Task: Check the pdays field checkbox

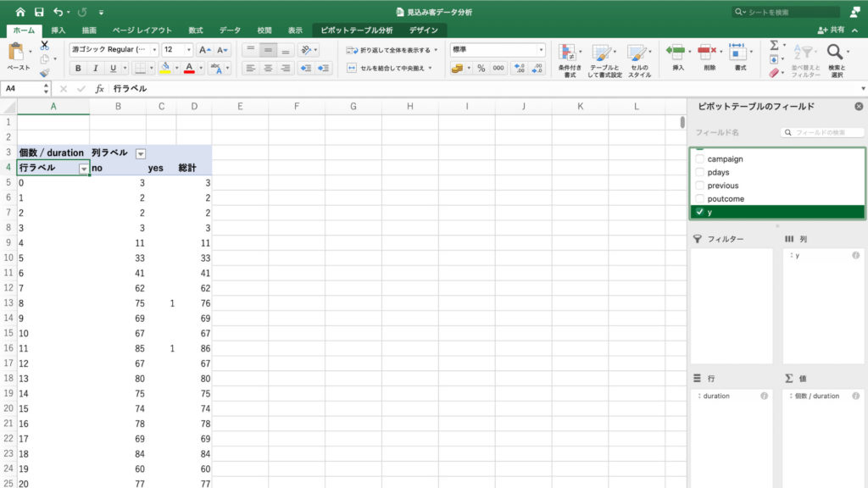Action: tap(698, 172)
